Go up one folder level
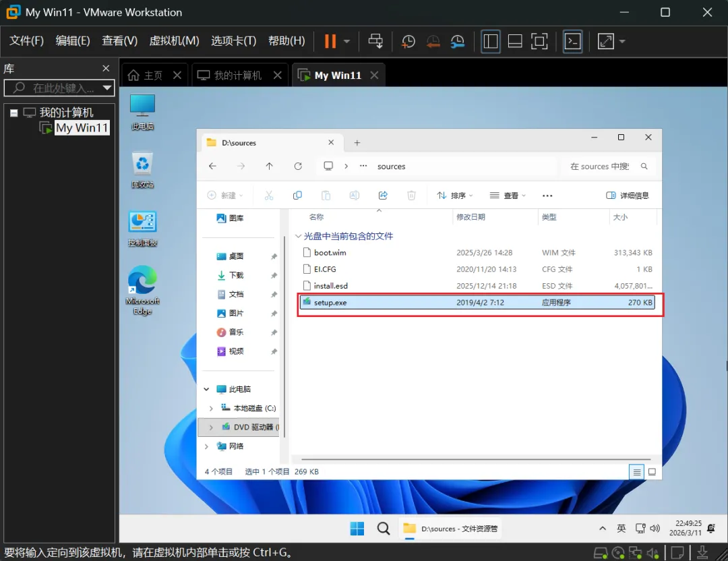Image resolution: width=728 pixels, height=561 pixels. point(269,166)
